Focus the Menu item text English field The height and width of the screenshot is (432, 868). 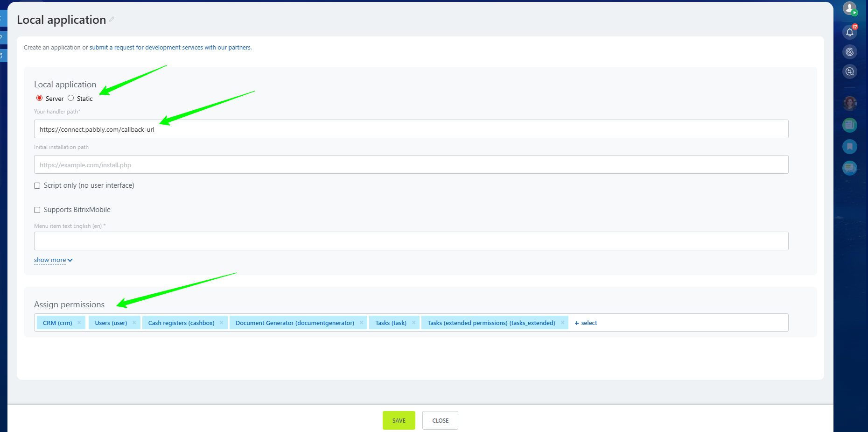click(411, 241)
